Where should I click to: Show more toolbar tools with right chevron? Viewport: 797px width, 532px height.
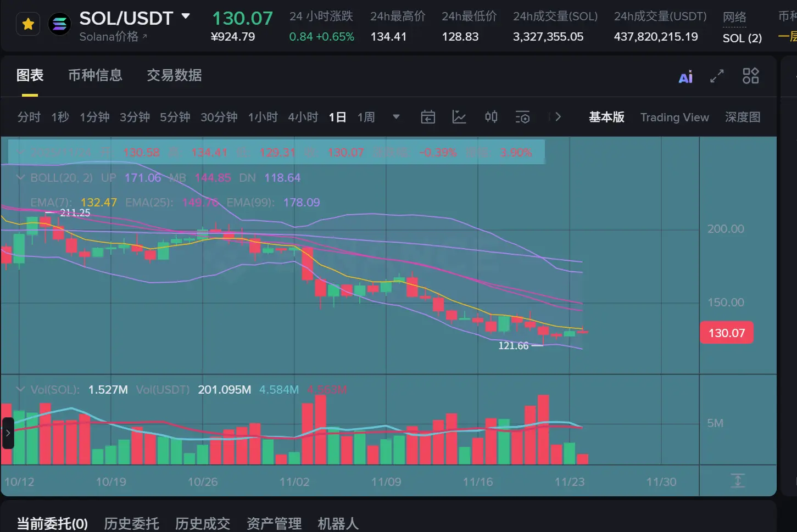558,117
